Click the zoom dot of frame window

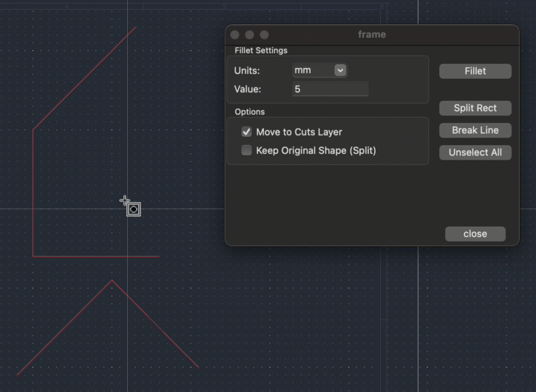(264, 35)
